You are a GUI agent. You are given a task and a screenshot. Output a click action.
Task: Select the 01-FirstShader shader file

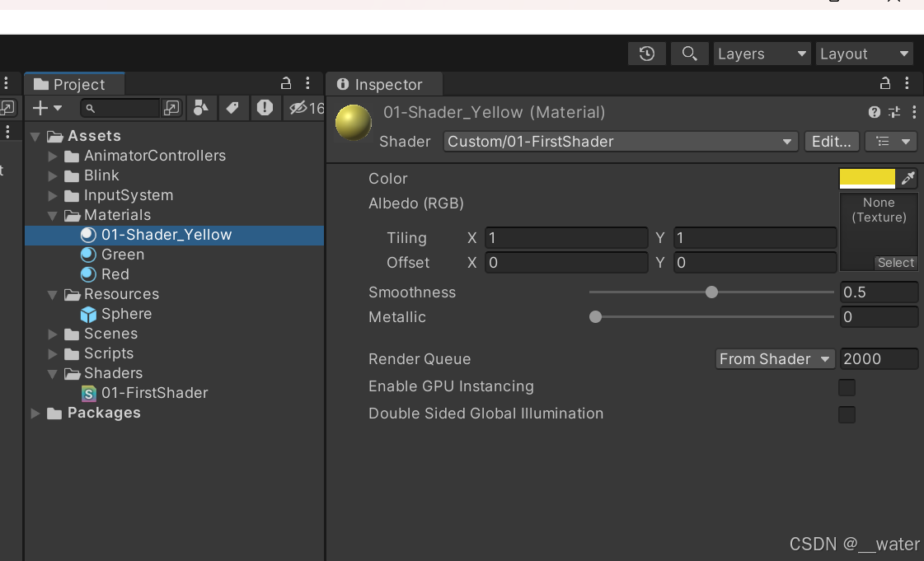tap(154, 393)
